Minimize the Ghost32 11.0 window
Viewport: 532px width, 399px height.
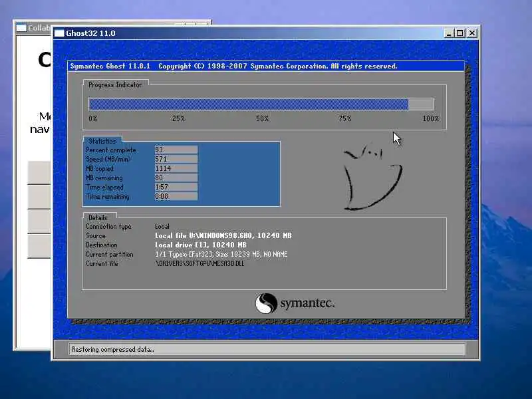[448, 33]
